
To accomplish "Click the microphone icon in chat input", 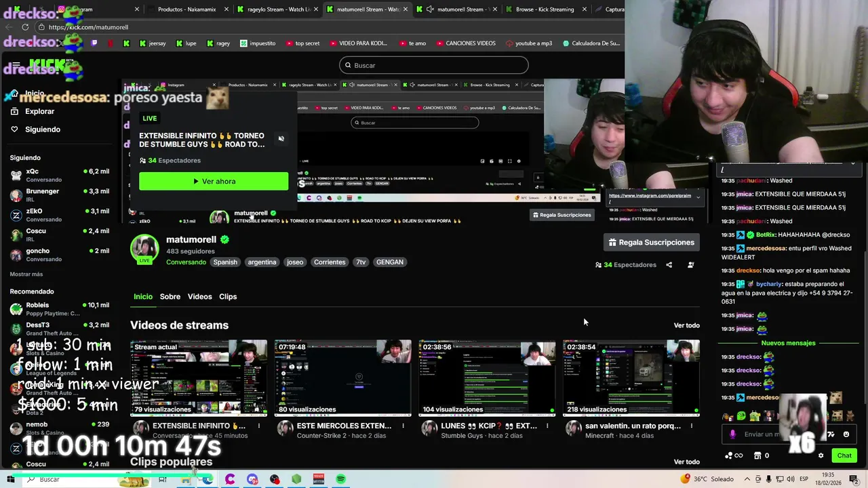I will [732, 434].
